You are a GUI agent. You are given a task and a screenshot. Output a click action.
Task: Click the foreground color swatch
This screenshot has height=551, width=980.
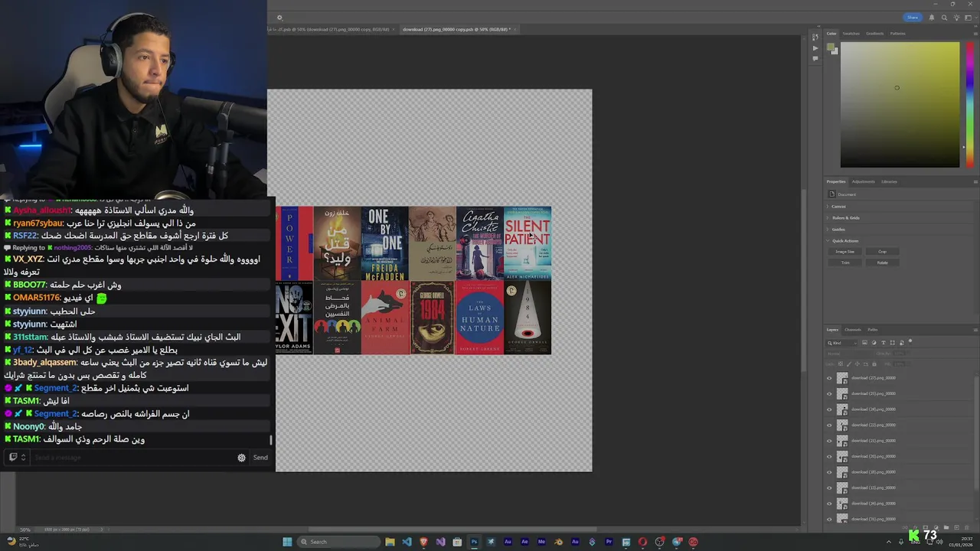[x=831, y=47]
